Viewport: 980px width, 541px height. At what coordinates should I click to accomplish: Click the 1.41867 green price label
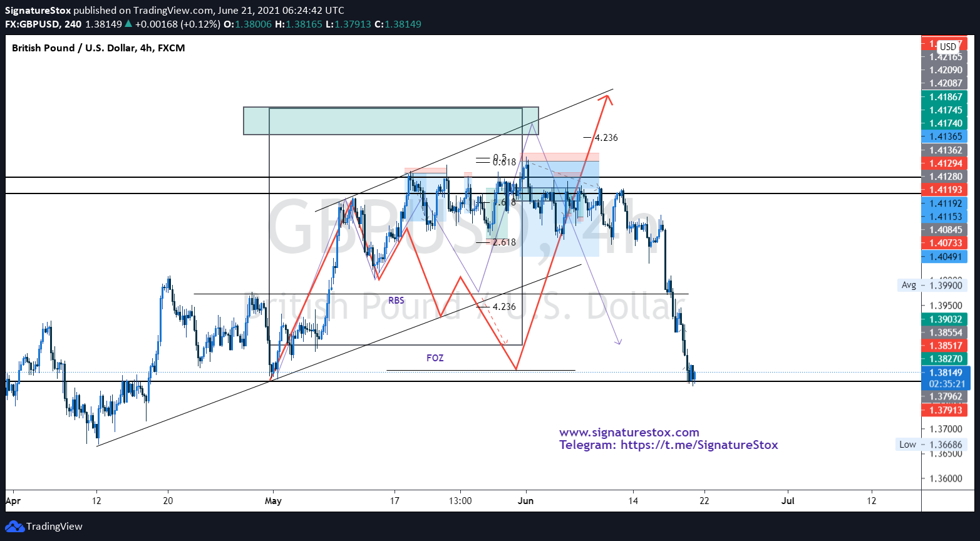coord(946,97)
